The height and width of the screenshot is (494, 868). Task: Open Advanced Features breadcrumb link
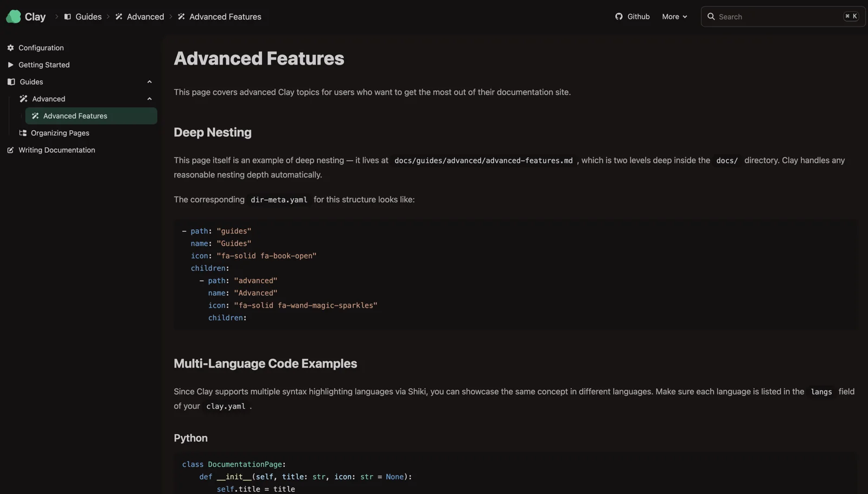coord(225,17)
